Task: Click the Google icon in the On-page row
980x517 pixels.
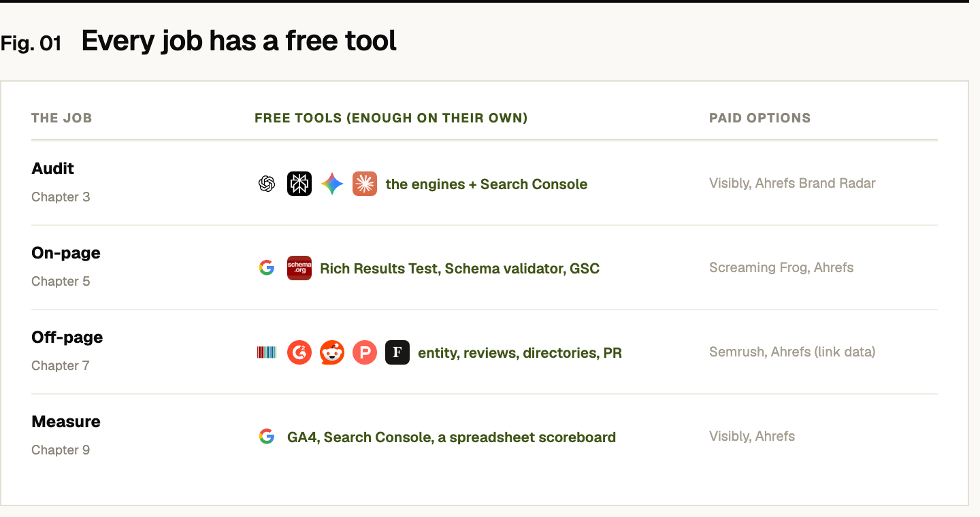Action: point(267,268)
